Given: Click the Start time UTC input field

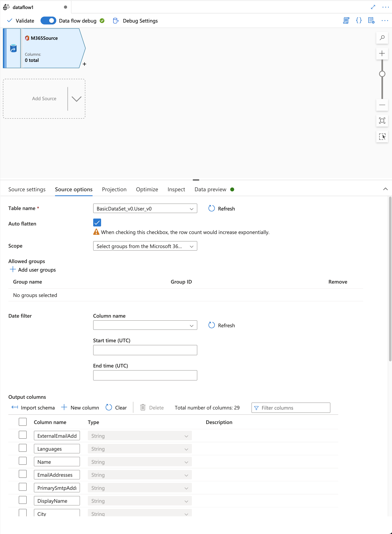Looking at the screenshot, I should click(145, 350).
